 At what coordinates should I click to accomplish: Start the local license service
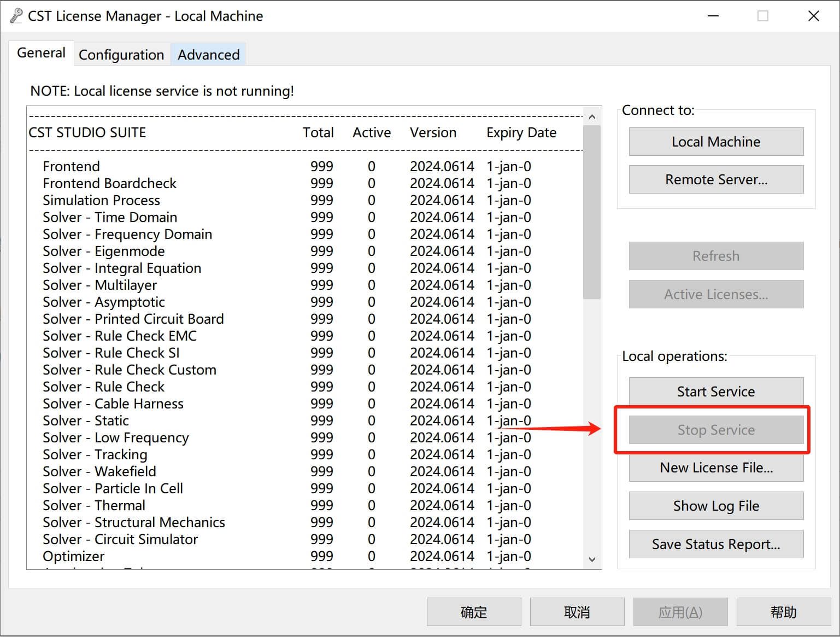click(716, 391)
